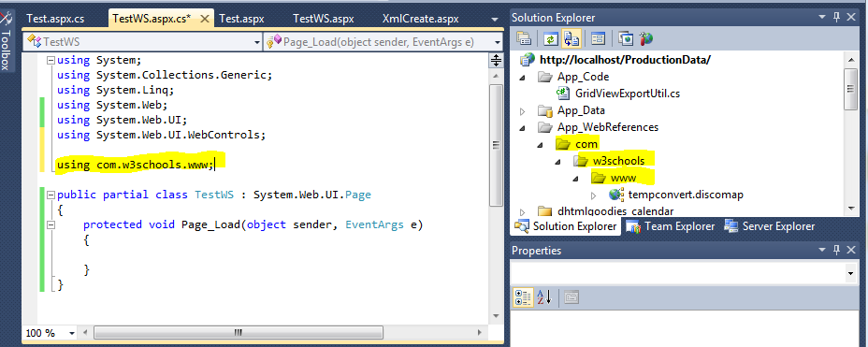Screen dimensions: 868x347
Task: Click the App_Code folder icon
Action: point(545,77)
